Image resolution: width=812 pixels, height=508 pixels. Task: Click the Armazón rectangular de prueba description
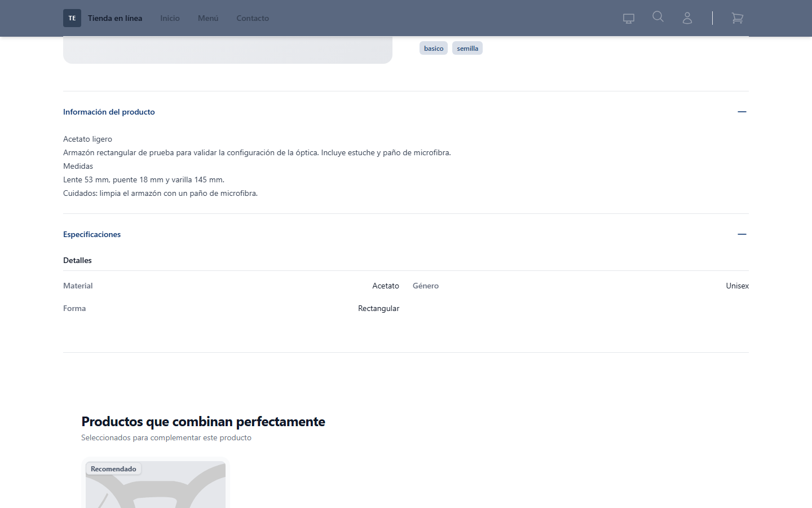point(257,152)
